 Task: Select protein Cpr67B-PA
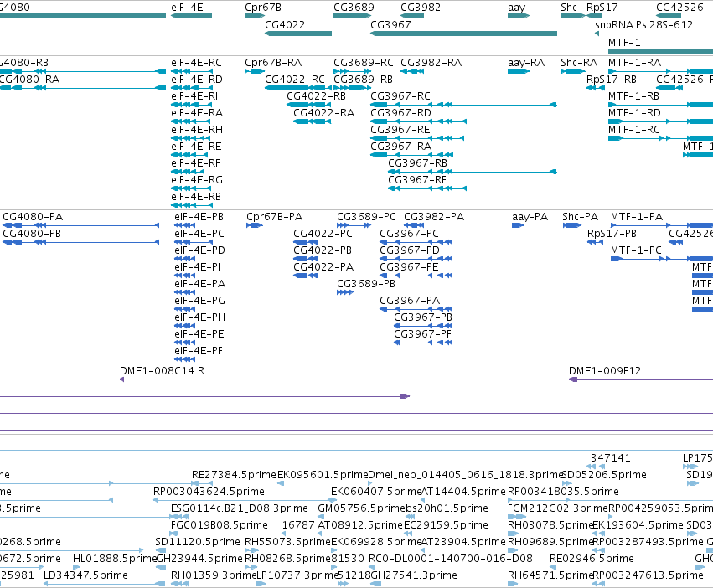coord(255,225)
